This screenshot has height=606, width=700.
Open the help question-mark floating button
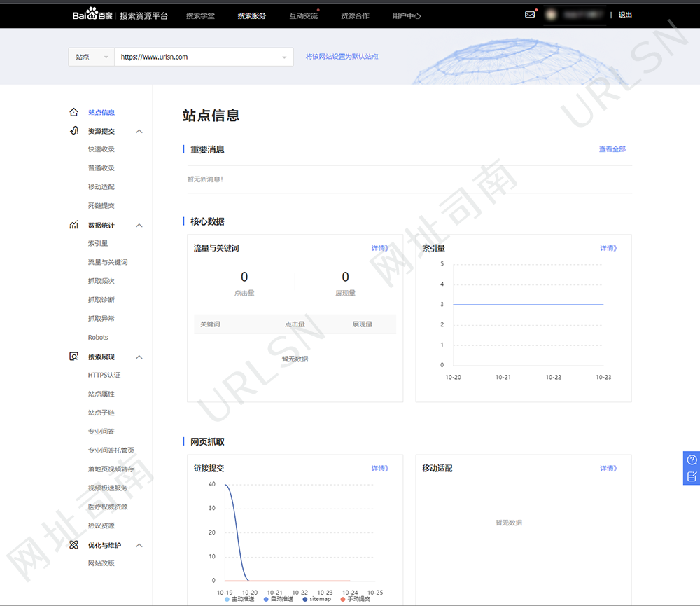point(692,460)
